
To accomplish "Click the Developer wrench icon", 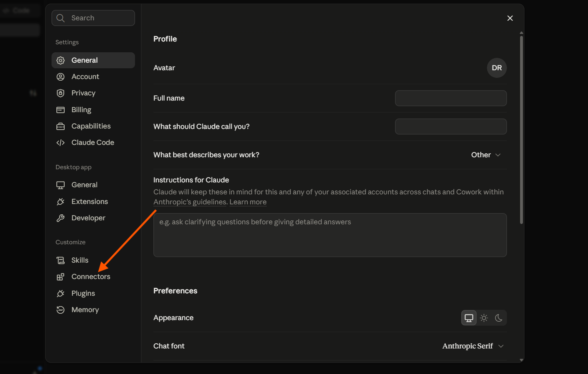I will 60,218.
